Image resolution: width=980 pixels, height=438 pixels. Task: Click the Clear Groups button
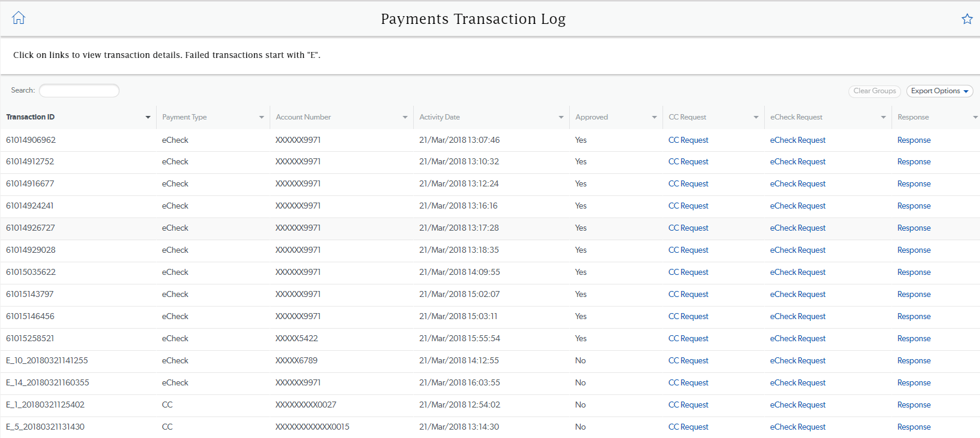click(874, 91)
